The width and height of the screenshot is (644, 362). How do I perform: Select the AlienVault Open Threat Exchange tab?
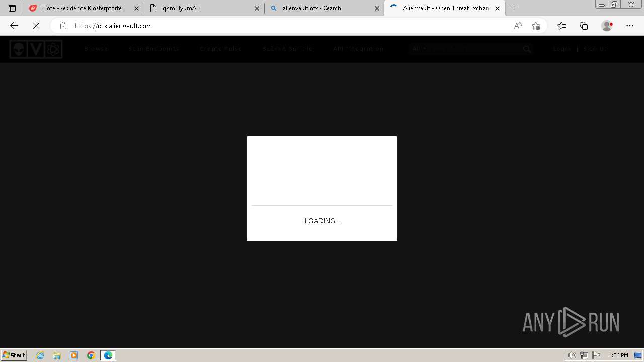[445, 8]
